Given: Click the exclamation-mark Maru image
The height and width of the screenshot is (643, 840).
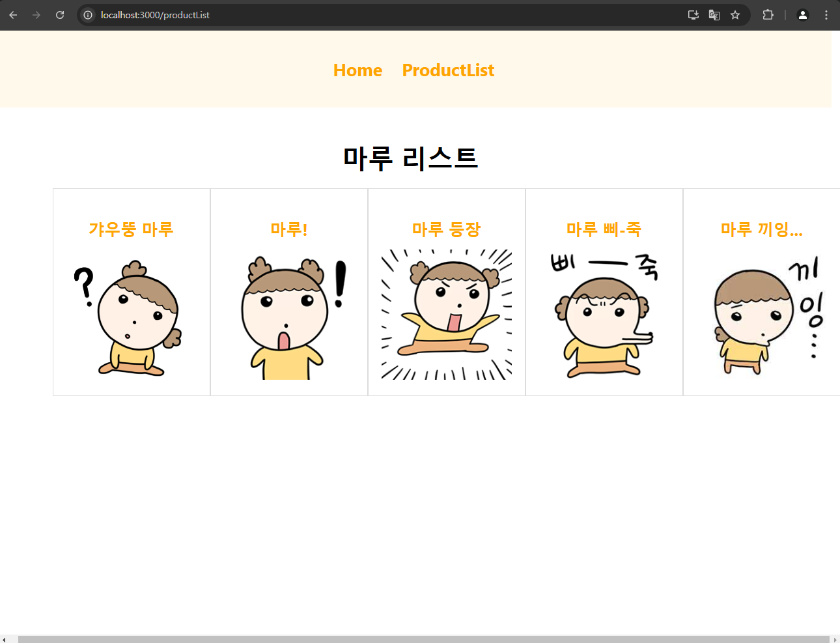Looking at the screenshot, I should point(289,315).
